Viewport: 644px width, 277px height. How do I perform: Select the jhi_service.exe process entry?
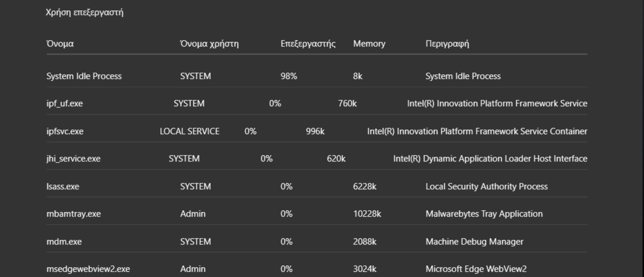tap(74, 159)
